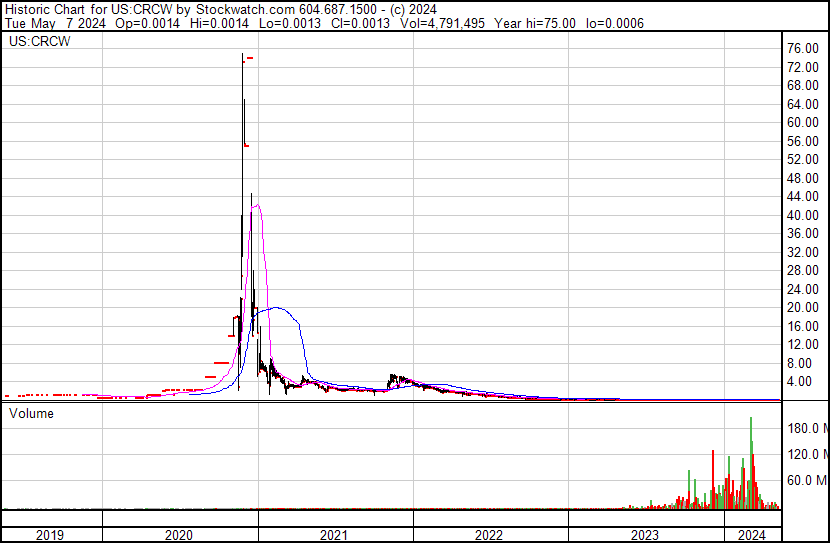Click the 24.00 price axis value

[x=803, y=289]
